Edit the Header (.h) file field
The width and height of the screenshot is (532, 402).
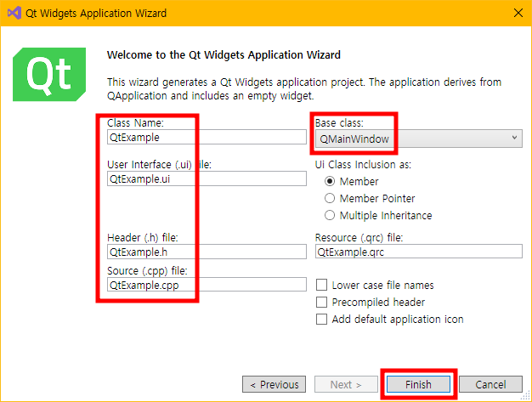tap(207, 252)
